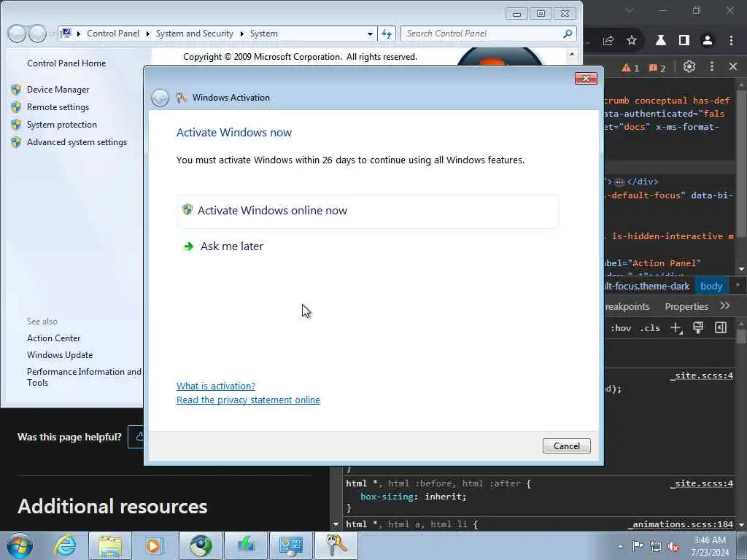The image size is (747, 560).
Task: Open Windows Update under See also
Action: (60, 355)
